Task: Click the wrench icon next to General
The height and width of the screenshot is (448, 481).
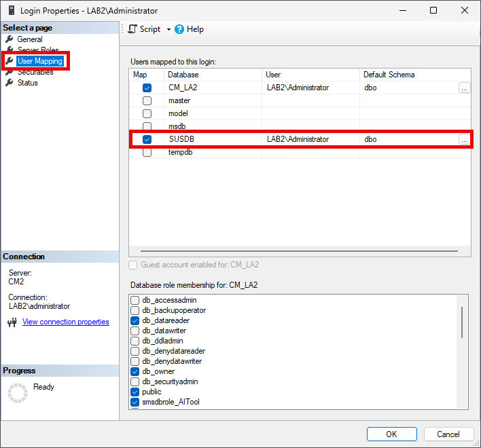Action: coord(10,39)
